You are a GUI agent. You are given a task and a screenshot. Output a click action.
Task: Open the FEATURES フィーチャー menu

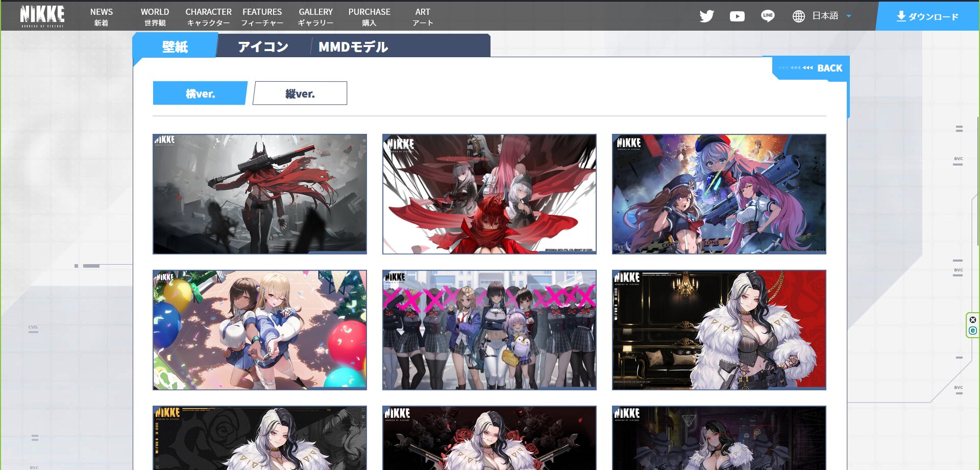click(x=262, y=17)
